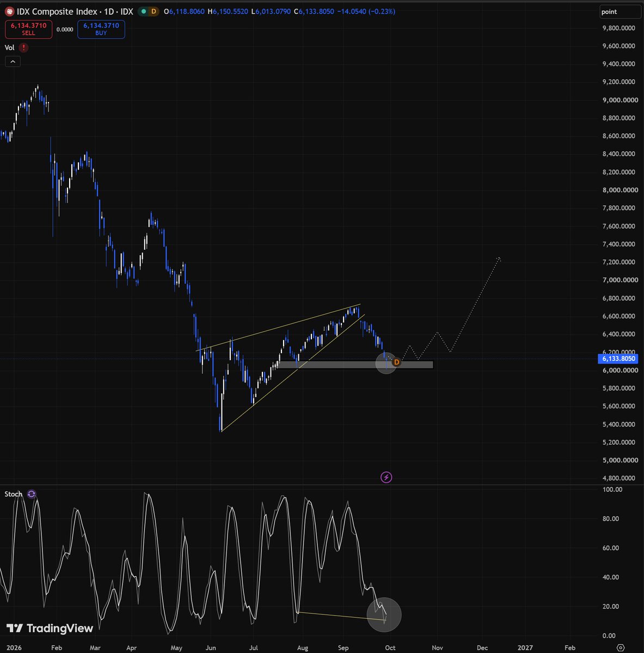Click the Vol indicator label
Image resolution: width=644 pixels, height=653 pixels.
point(10,47)
